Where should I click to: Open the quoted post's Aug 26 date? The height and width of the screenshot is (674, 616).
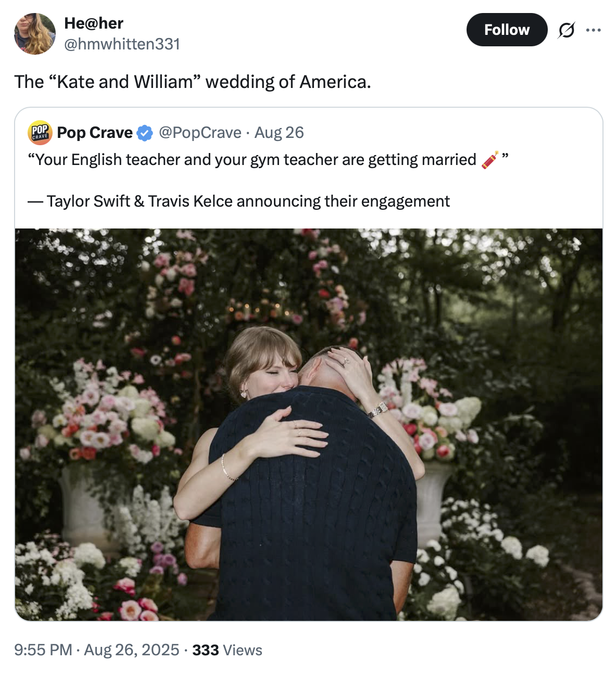pos(279,133)
